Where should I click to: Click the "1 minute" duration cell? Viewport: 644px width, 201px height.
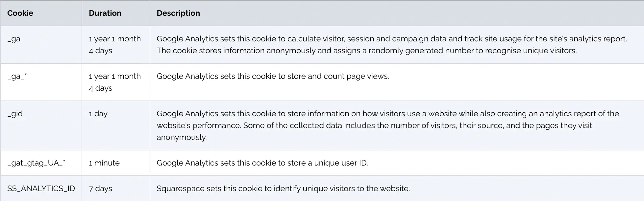click(x=104, y=163)
